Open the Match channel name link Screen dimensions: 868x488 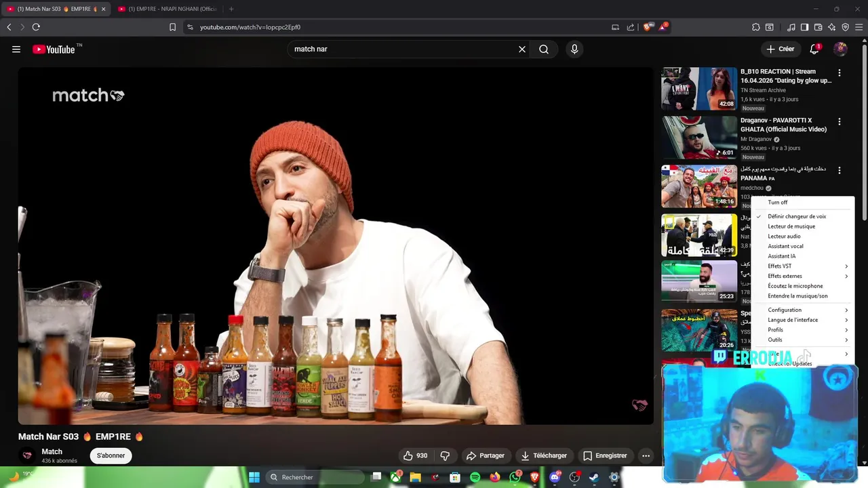click(52, 451)
